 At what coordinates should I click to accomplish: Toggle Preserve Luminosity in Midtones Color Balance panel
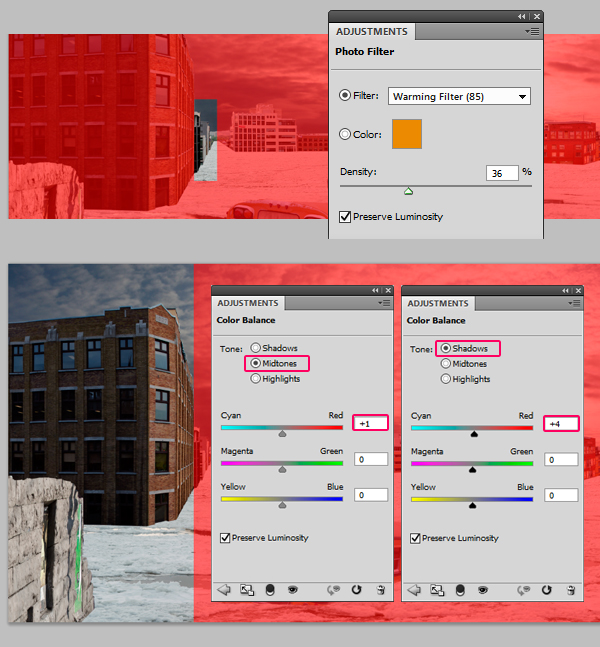pos(225,538)
